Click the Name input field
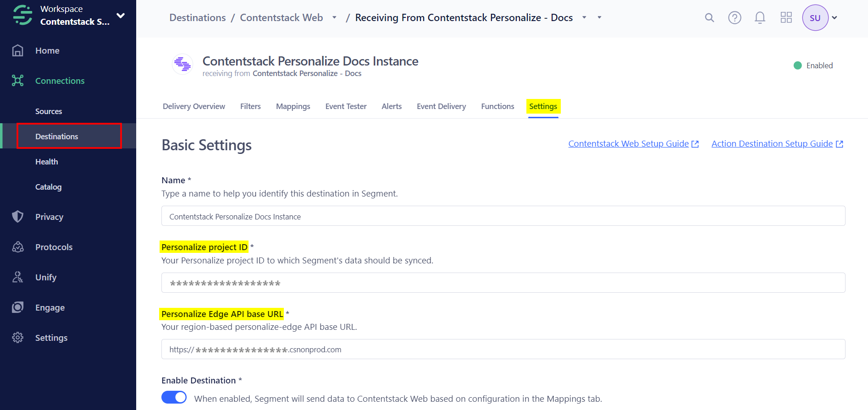Screen dimensions: 868x410 [x=503, y=216]
